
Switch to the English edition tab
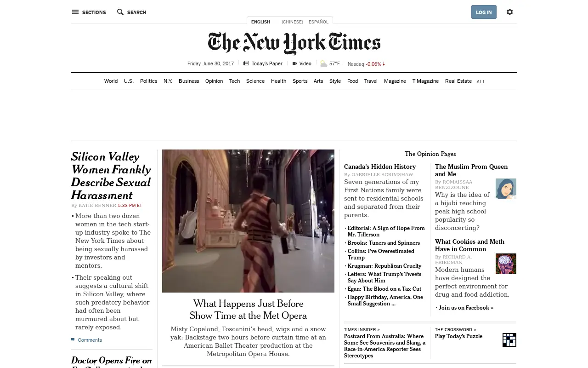click(260, 22)
